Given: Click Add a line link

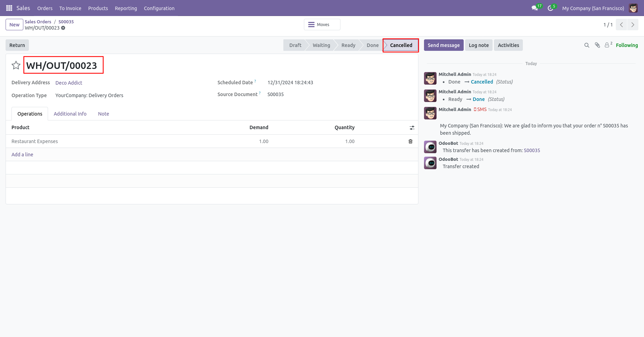Looking at the screenshot, I should click(22, 155).
